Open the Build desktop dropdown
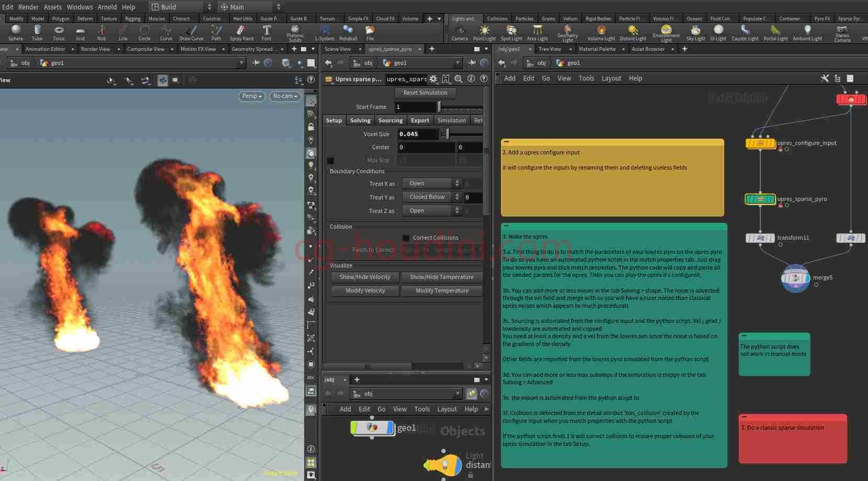868x481 pixels. coord(181,7)
